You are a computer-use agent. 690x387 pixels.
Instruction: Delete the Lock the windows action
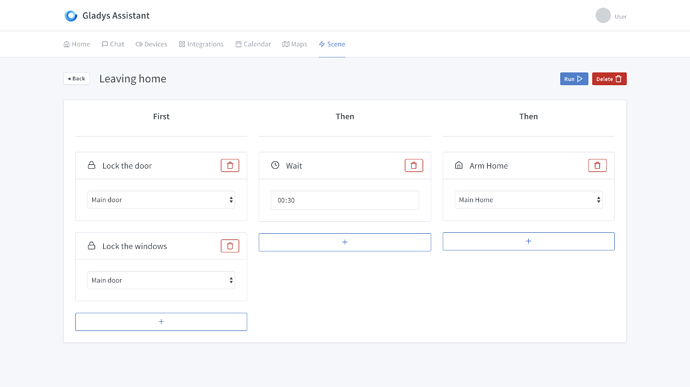click(230, 246)
